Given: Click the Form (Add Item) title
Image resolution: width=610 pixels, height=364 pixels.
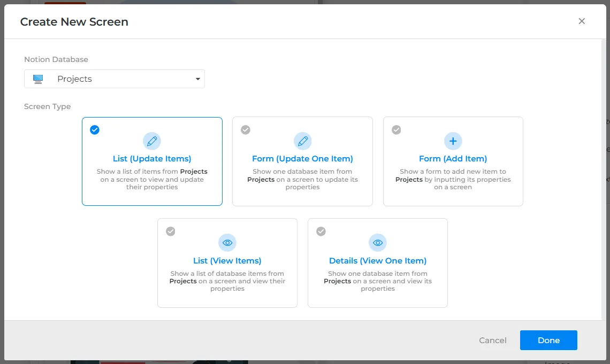Looking at the screenshot, I should (453, 159).
